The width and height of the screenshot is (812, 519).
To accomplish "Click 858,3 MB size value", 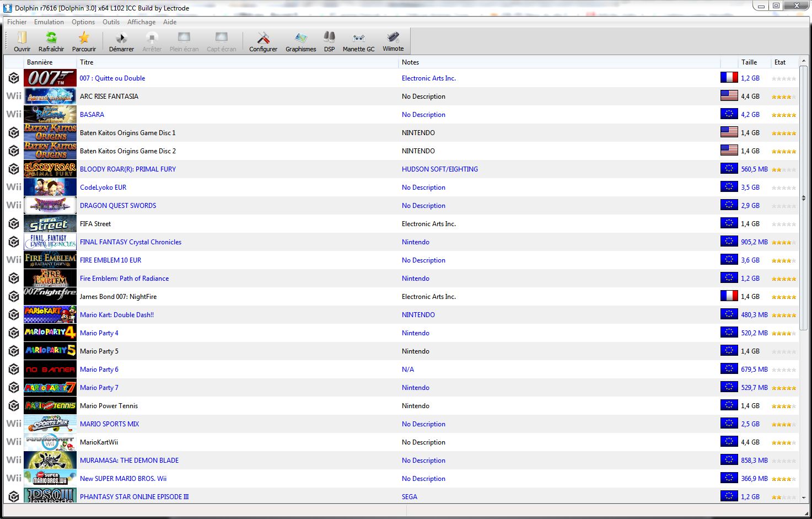I will pos(754,461).
